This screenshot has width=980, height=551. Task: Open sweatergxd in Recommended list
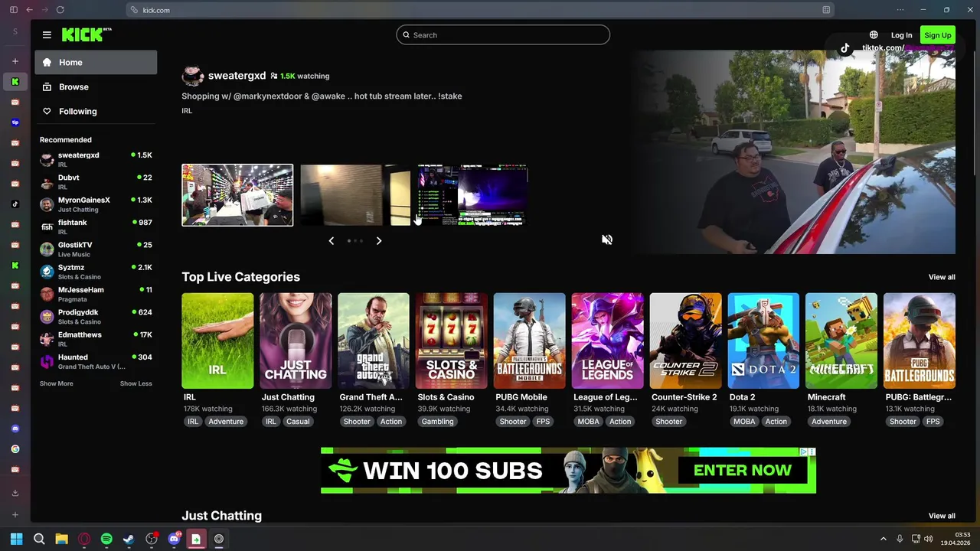tap(96, 159)
